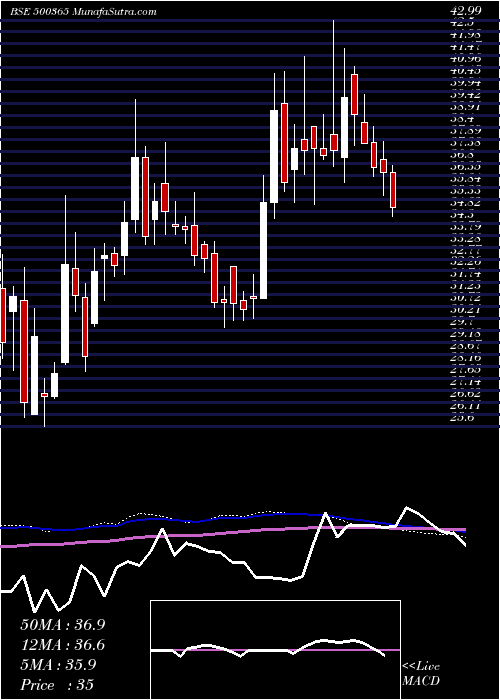Image resolution: width=500 pixels, height=700 pixels.
Task: Click the MACD inset chart box
Action: coord(275,650)
